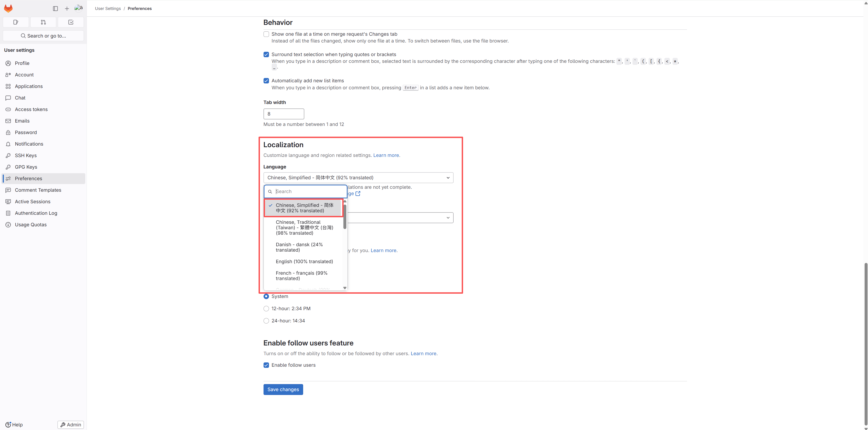This screenshot has height=430, width=868.
Task: Toggle the sidebar collapse icon
Action: (x=55, y=8)
